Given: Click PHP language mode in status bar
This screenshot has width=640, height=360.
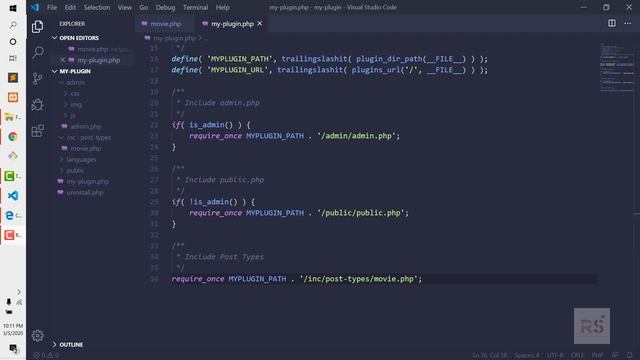Looking at the screenshot, I should click(598, 356).
